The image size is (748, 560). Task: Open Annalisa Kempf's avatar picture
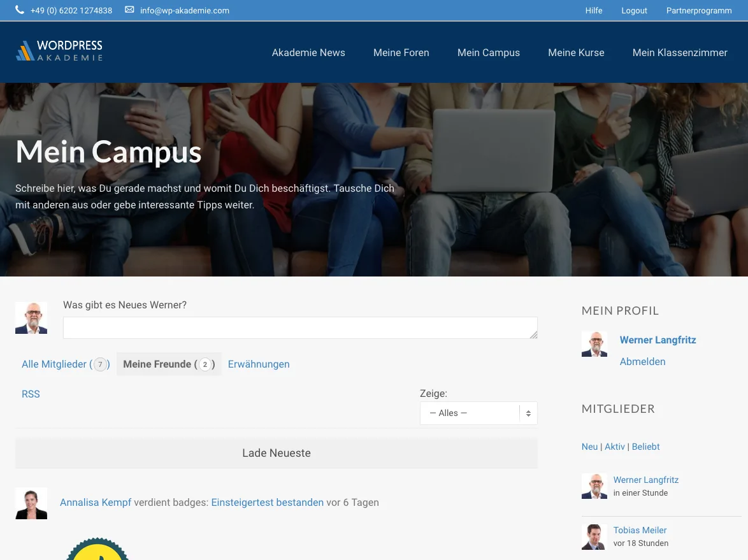coord(31,503)
